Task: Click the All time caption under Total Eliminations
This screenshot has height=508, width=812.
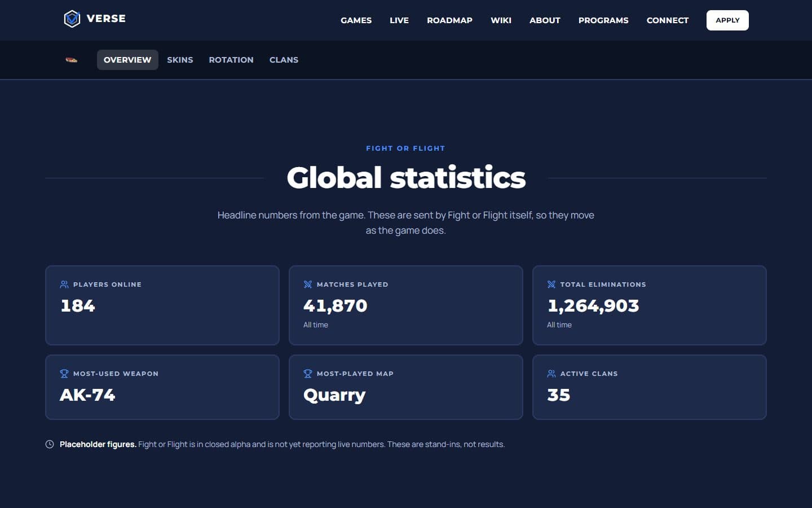Action: [x=559, y=325]
